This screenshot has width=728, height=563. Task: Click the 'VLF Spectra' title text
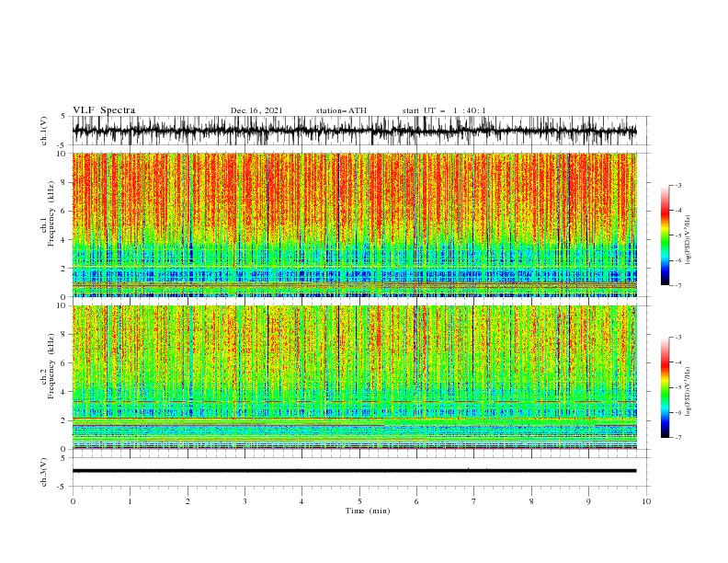[104, 110]
